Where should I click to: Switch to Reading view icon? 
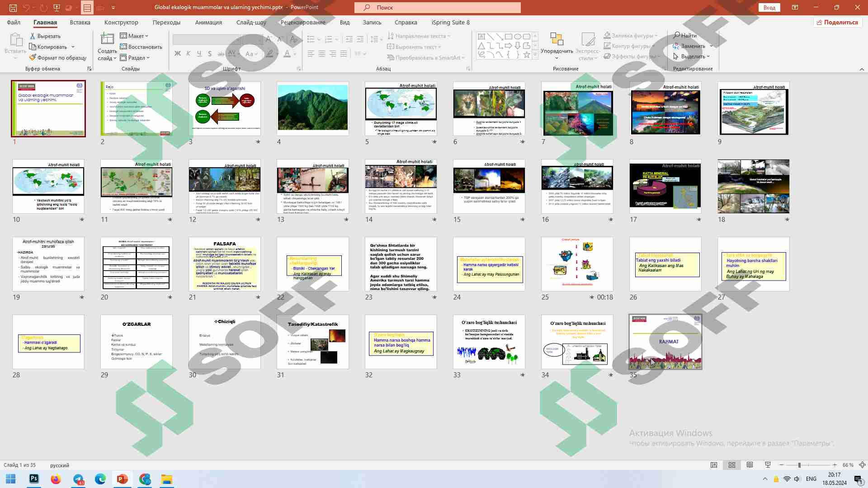(750, 465)
